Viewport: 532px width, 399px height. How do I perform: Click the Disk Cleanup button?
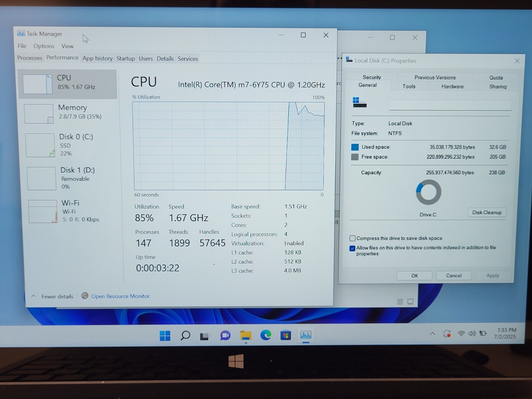point(487,212)
